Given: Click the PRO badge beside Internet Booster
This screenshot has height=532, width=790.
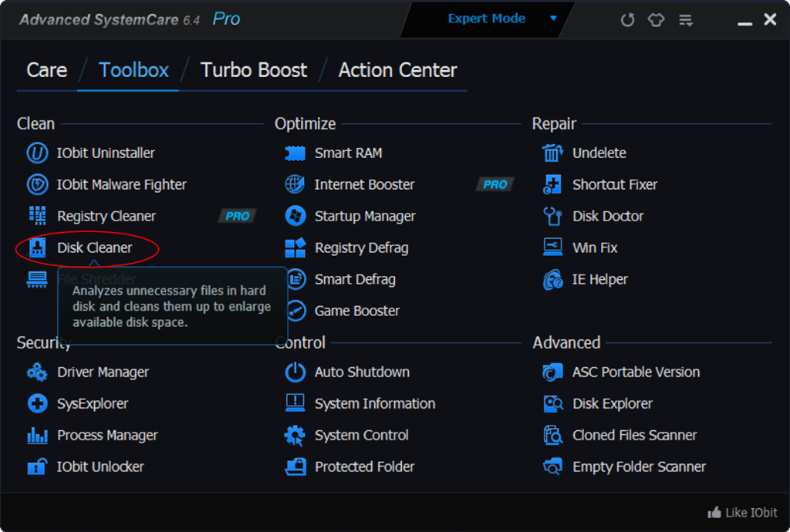Looking at the screenshot, I should point(495,185).
